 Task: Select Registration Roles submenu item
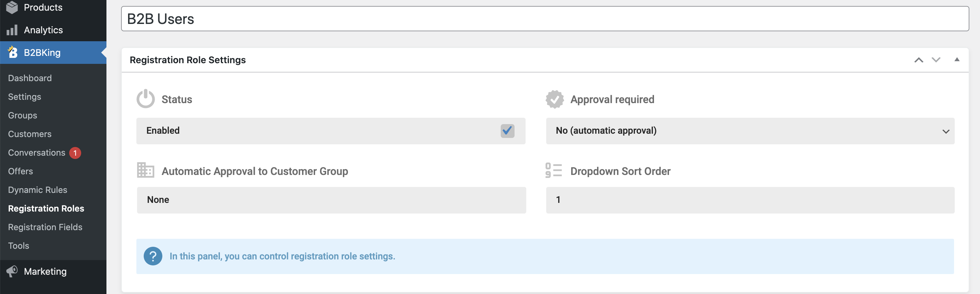pyautogui.click(x=46, y=209)
